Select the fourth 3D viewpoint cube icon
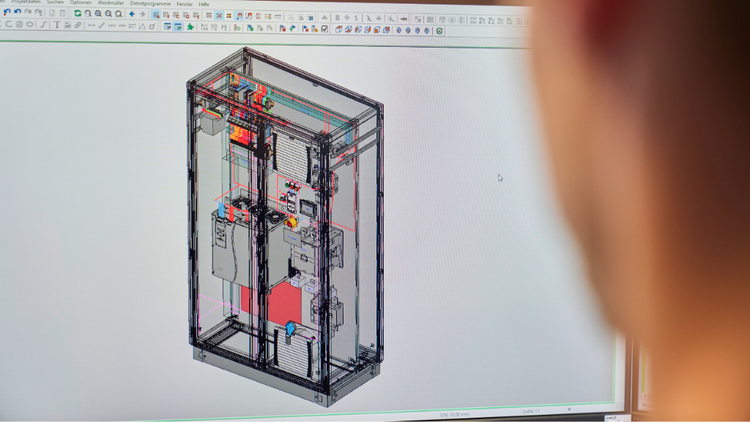The image size is (750, 422). (367, 30)
